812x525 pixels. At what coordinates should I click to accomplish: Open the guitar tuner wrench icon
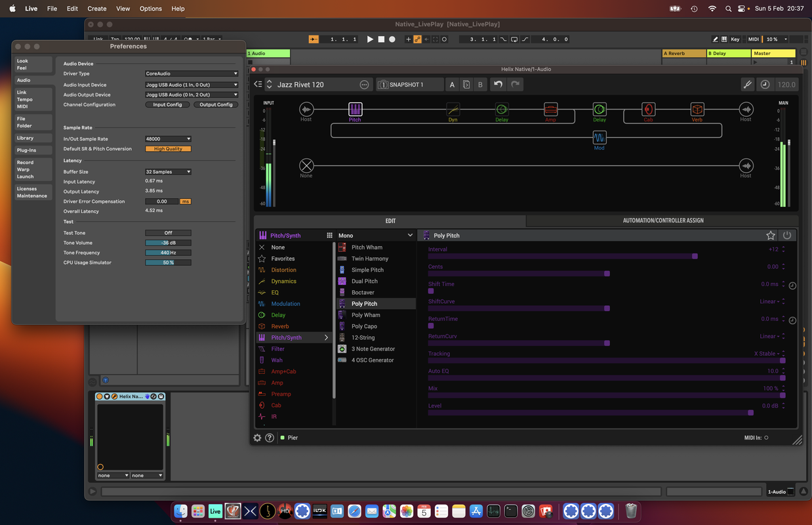click(x=747, y=85)
